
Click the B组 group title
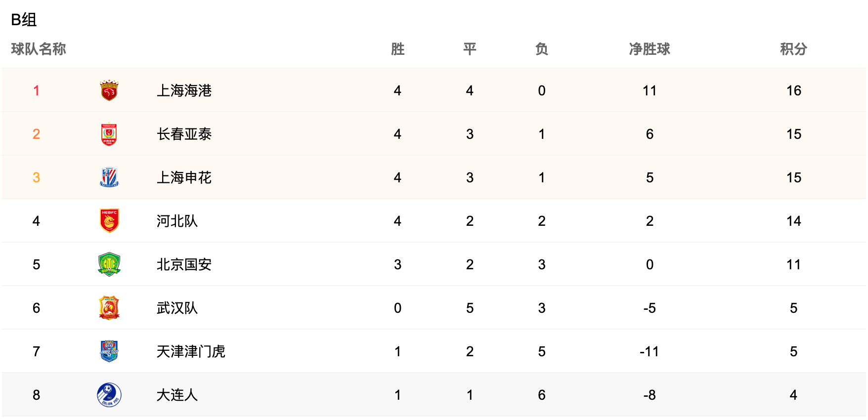[24, 20]
